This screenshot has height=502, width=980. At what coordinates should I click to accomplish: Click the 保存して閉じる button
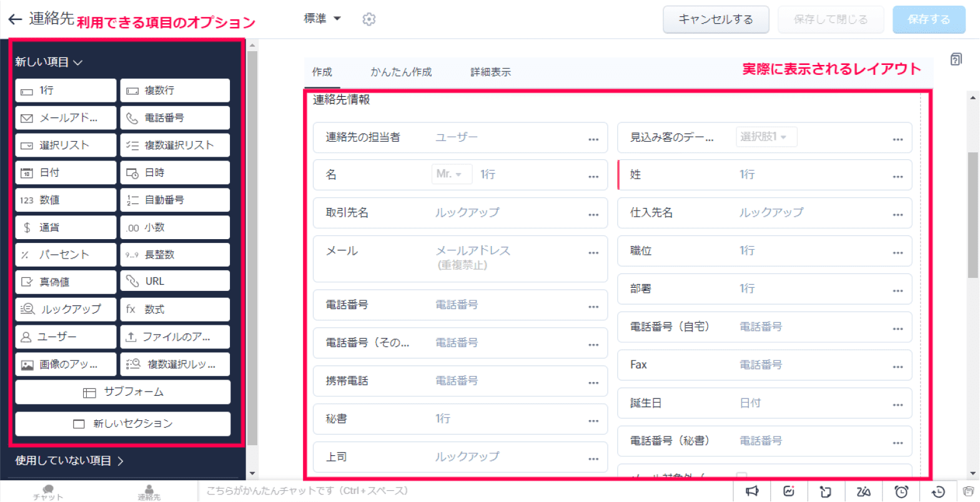click(x=831, y=19)
